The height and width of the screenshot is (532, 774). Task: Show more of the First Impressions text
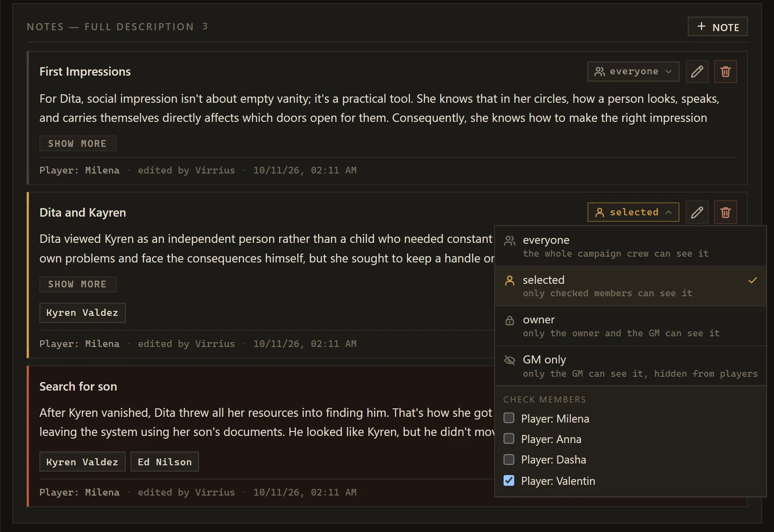[x=77, y=144]
